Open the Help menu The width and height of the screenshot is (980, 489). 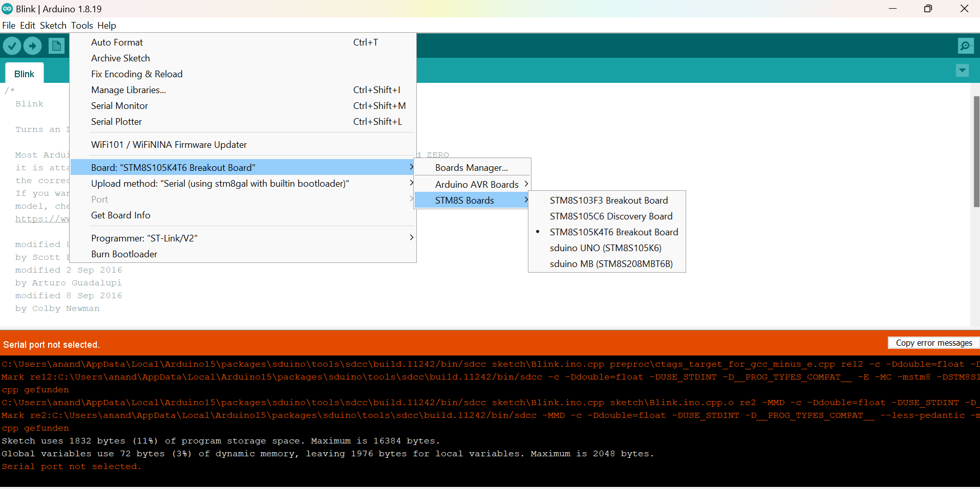point(106,26)
